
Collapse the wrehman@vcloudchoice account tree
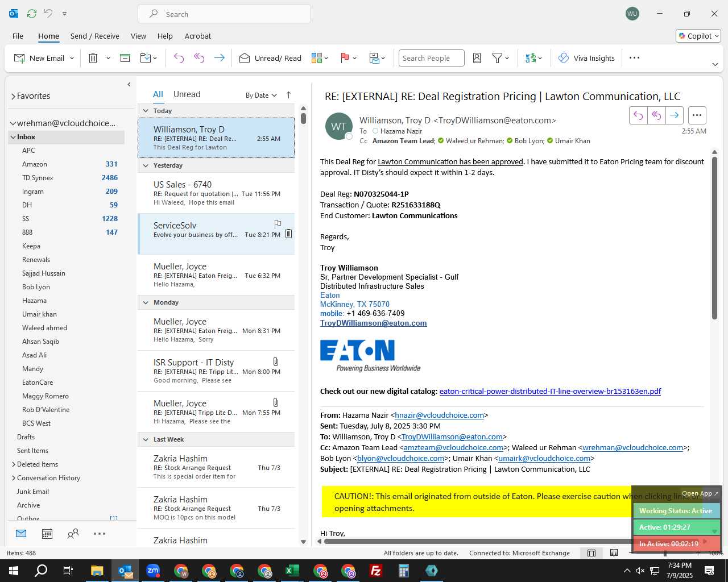[x=13, y=123]
